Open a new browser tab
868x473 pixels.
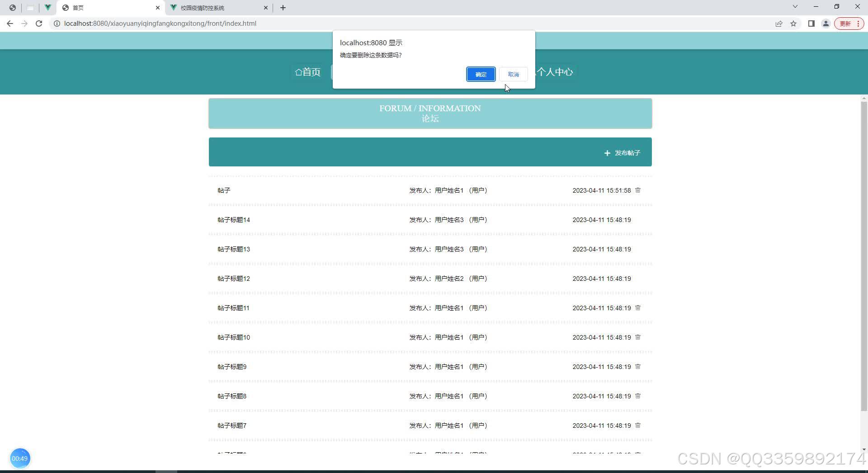(x=283, y=8)
